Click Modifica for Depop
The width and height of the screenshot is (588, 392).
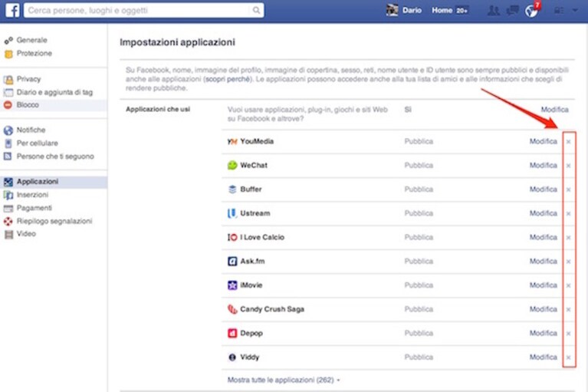pyautogui.click(x=543, y=334)
